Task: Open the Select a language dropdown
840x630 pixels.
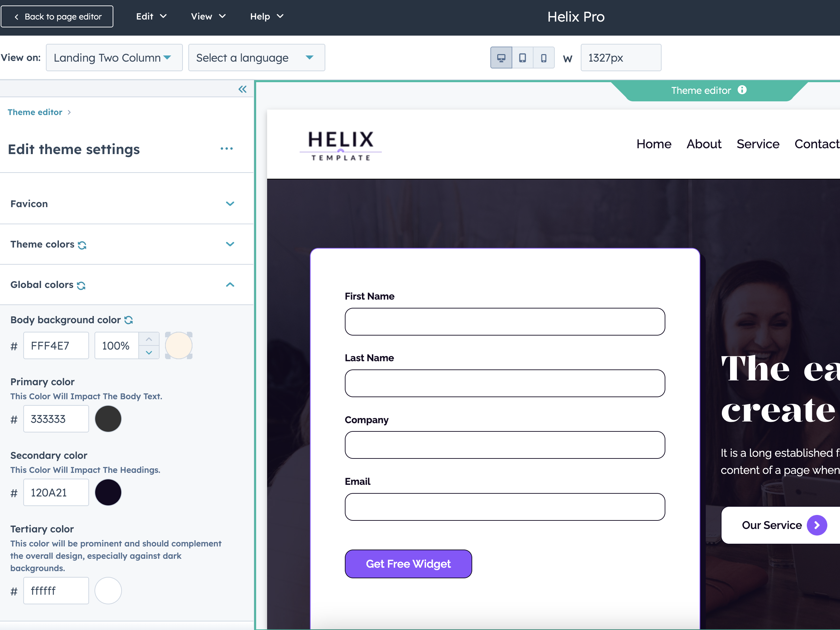Action: 256,57
